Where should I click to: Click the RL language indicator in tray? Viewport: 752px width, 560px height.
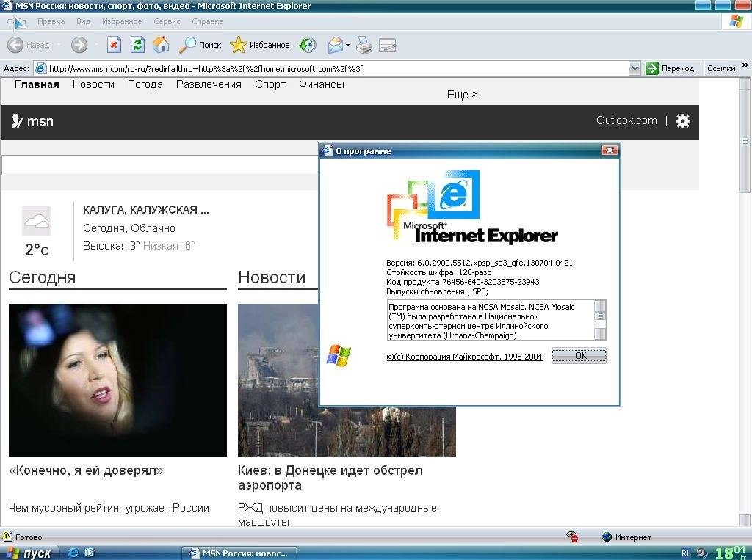687,553
